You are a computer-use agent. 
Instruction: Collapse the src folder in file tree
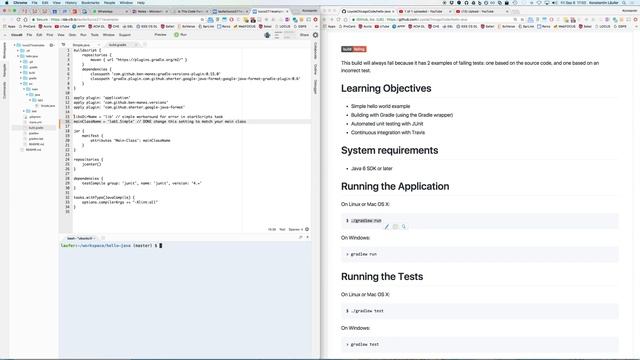point(21,84)
